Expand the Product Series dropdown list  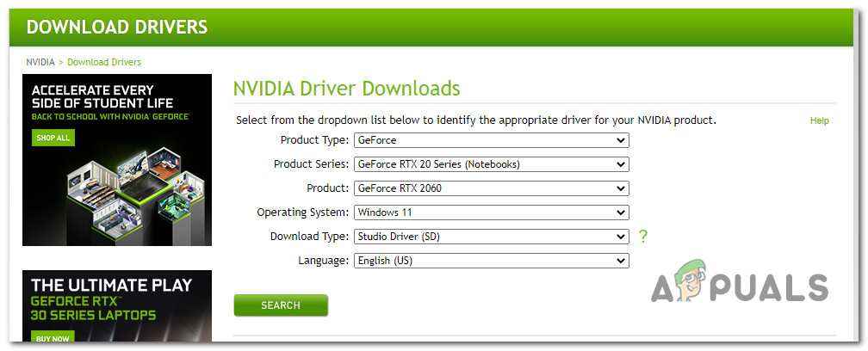[492, 164]
